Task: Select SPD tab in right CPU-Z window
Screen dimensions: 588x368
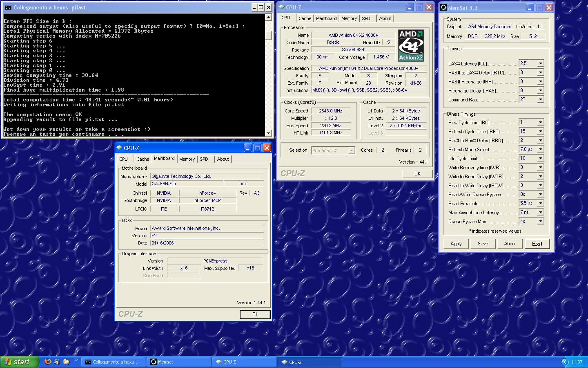Action: pyautogui.click(x=366, y=18)
